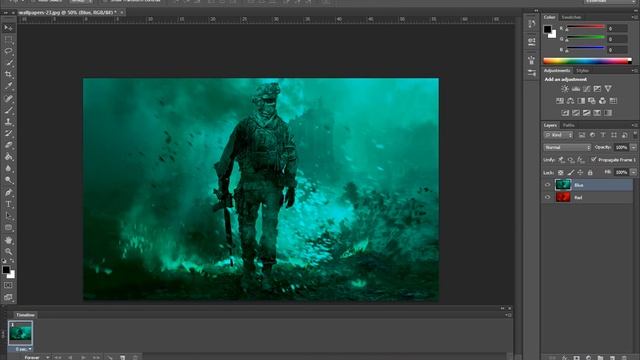Toggle lock transparent pixels

pos(561,173)
